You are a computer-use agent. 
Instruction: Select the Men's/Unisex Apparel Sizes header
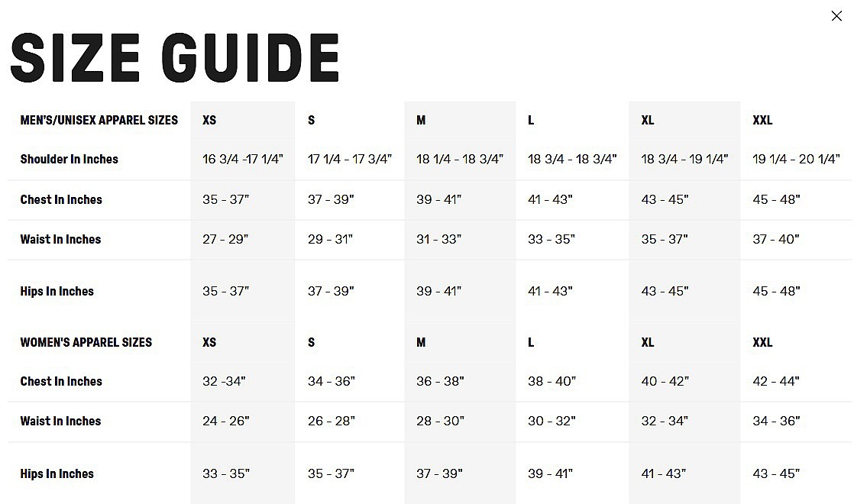(99, 120)
